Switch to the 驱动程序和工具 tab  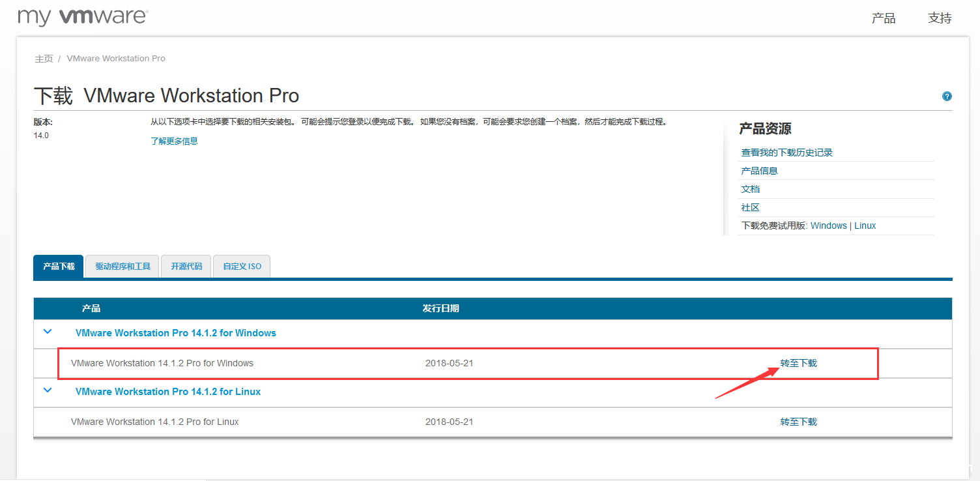(121, 266)
